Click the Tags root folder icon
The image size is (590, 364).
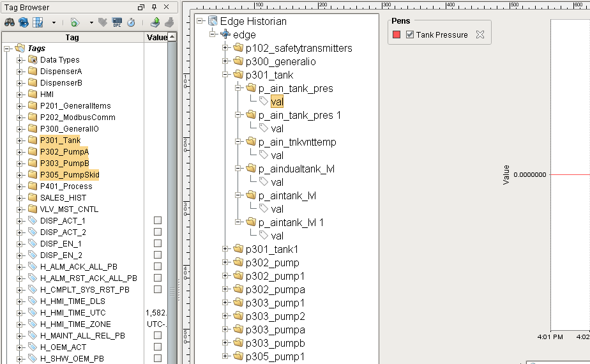[20, 48]
